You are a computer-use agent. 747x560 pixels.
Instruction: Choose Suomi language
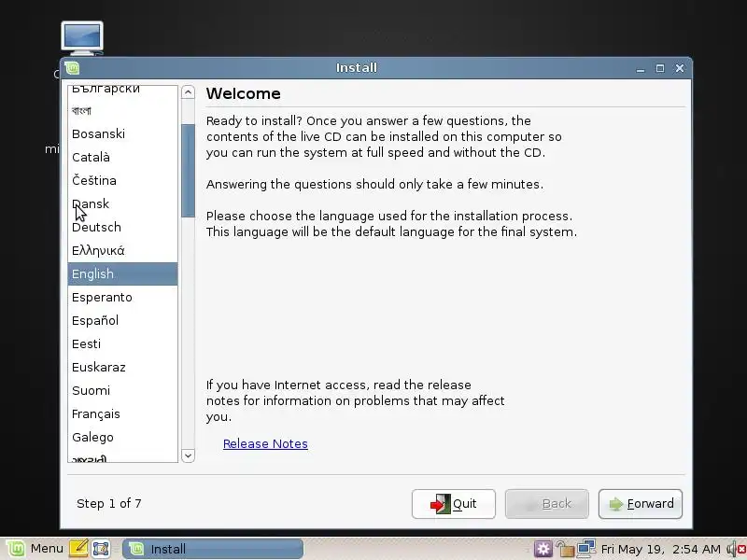[x=123, y=390]
